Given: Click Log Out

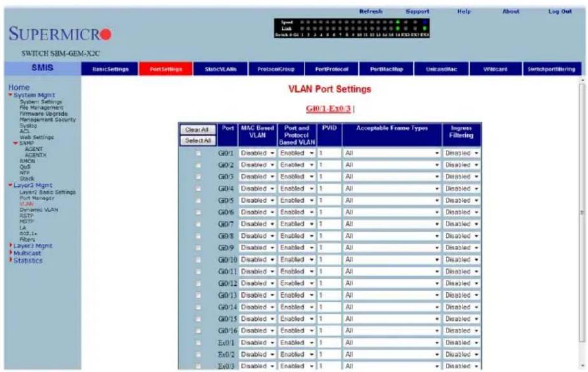Looking at the screenshot, I should click(x=560, y=11).
